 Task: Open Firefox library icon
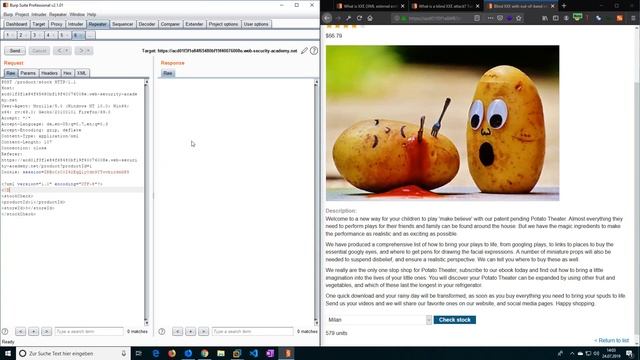(x=545, y=18)
